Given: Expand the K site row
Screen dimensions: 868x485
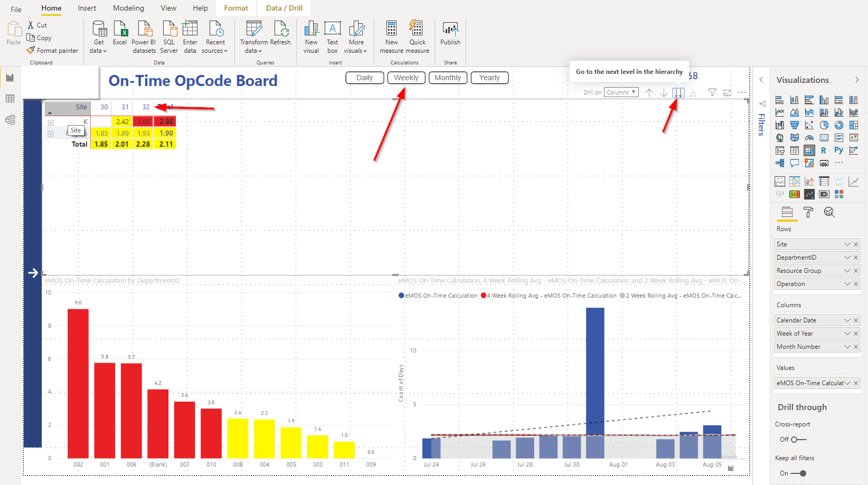Looking at the screenshot, I should [x=51, y=122].
